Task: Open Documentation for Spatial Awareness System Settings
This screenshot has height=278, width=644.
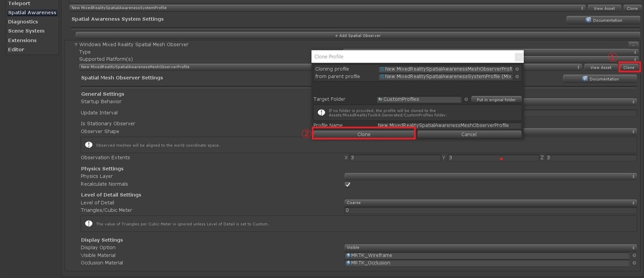Action: tap(603, 20)
